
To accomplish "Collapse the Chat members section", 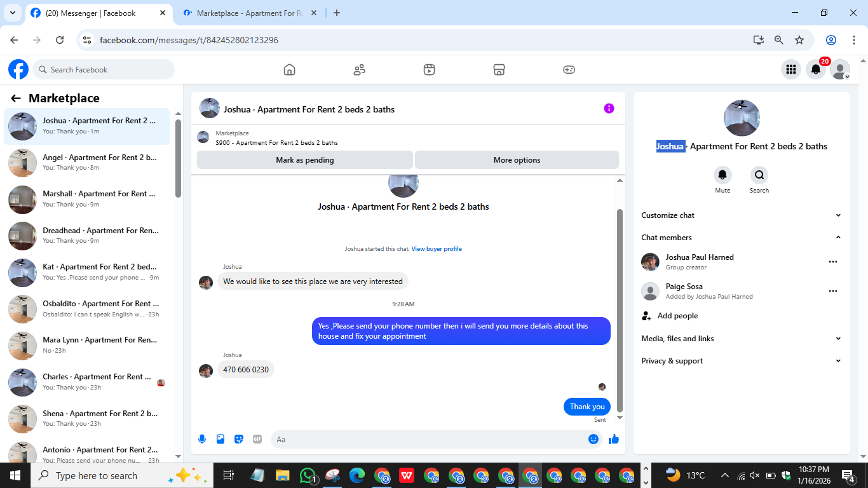I will click(x=742, y=238).
